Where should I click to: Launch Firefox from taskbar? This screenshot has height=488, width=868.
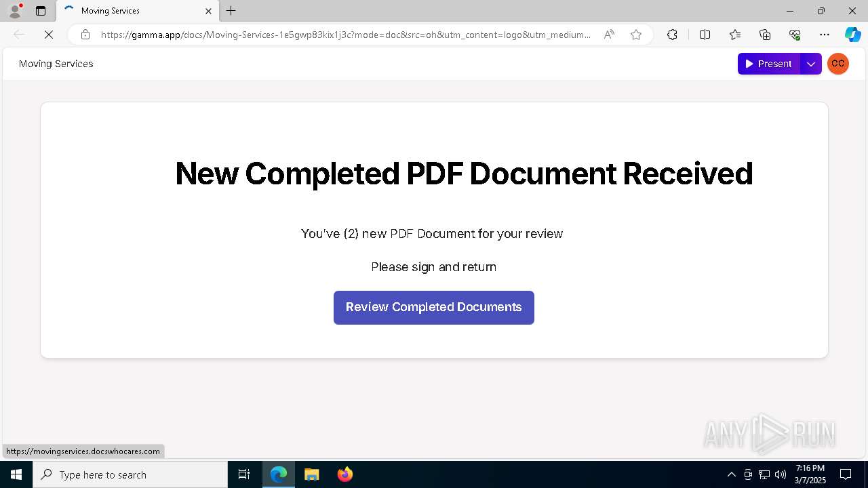pos(344,474)
